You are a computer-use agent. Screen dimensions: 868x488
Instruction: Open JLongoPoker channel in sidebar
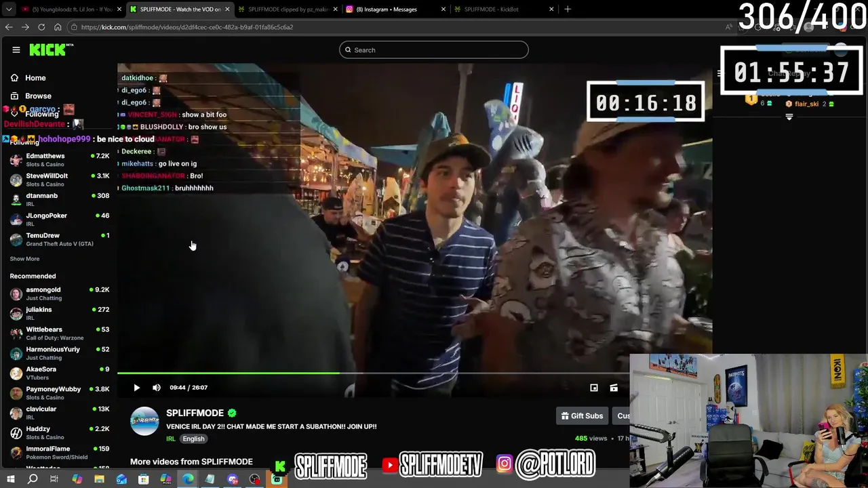(60, 219)
